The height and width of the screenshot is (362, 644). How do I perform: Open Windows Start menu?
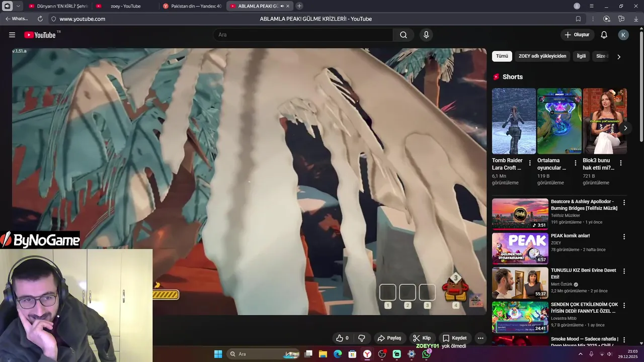[218, 354]
